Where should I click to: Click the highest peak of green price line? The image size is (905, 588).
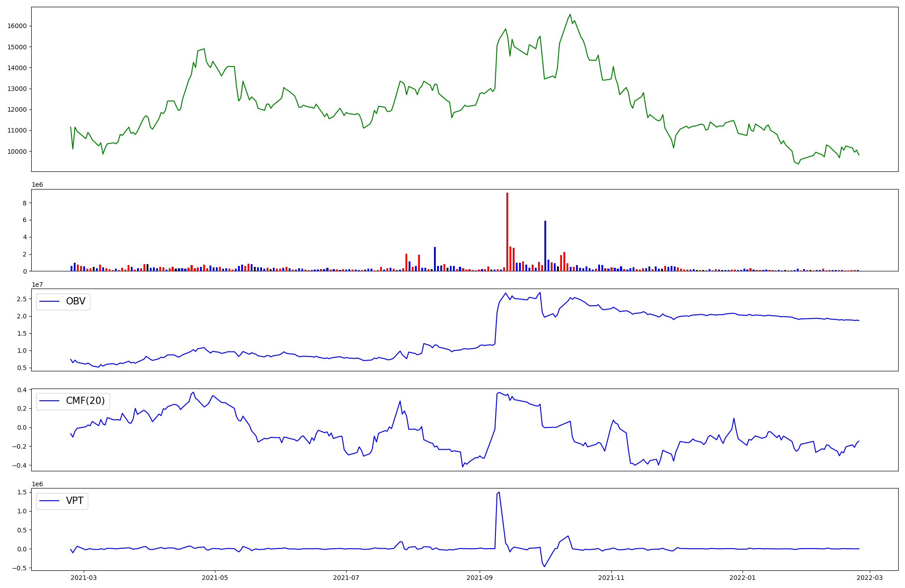(x=570, y=14)
